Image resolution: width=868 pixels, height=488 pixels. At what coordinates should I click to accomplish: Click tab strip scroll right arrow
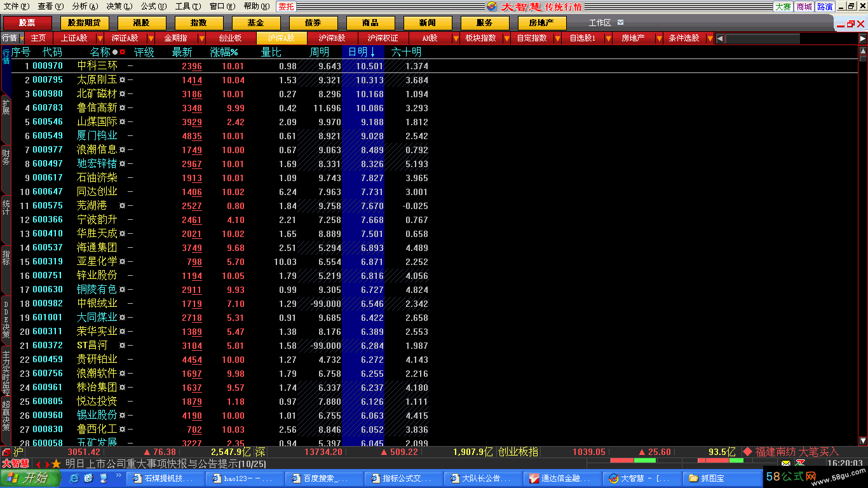pyautogui.click(x=862, y=38)
